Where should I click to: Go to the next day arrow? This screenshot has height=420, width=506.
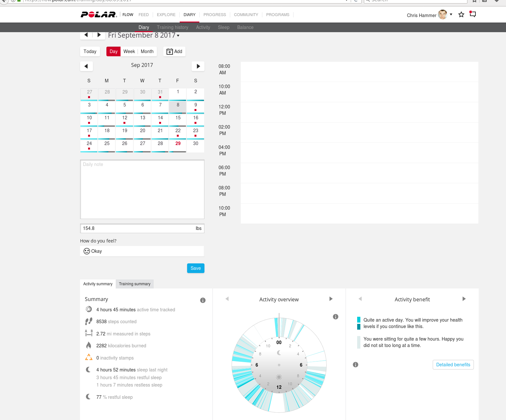(x=99, y=35)
